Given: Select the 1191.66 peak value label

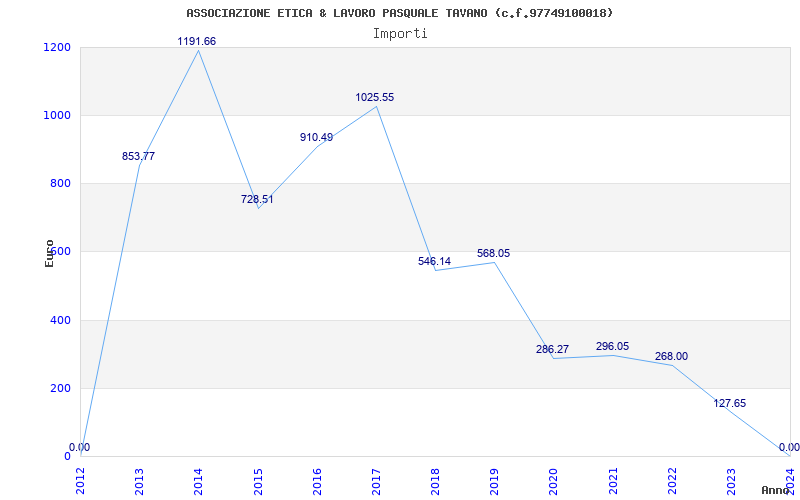Looking at the screenshot, I should 197,41.
